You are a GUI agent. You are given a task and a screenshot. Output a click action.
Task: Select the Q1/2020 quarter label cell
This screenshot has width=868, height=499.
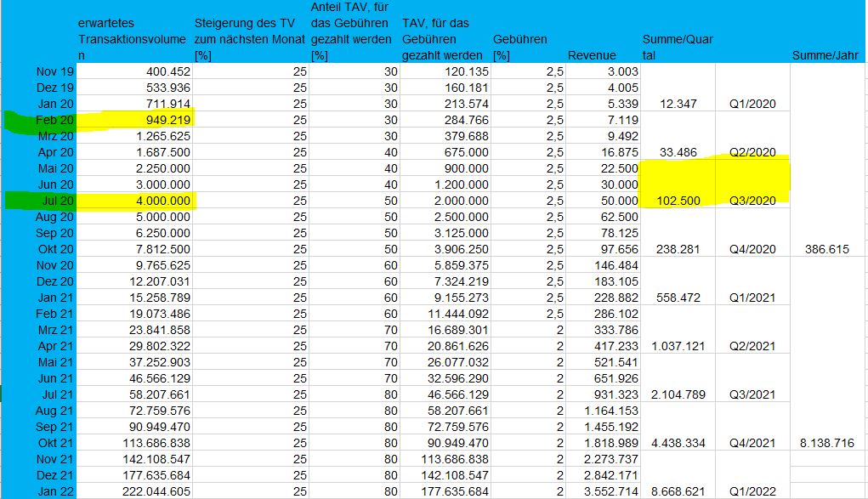753,104
